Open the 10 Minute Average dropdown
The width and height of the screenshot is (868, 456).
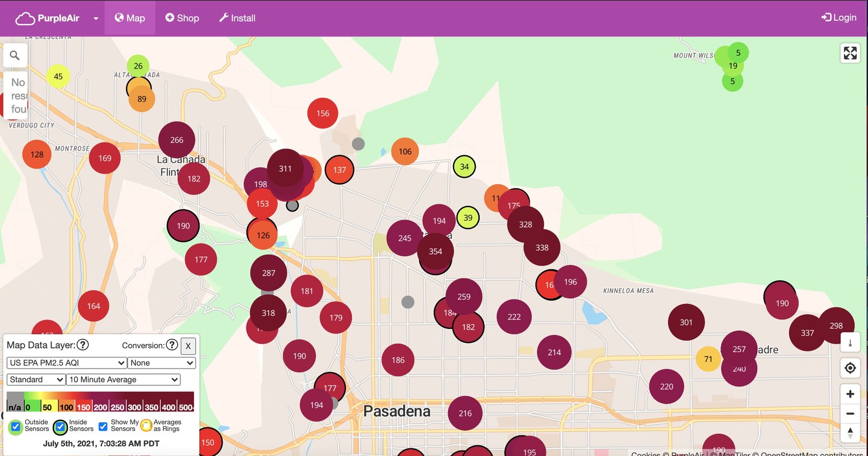[123, 379]
